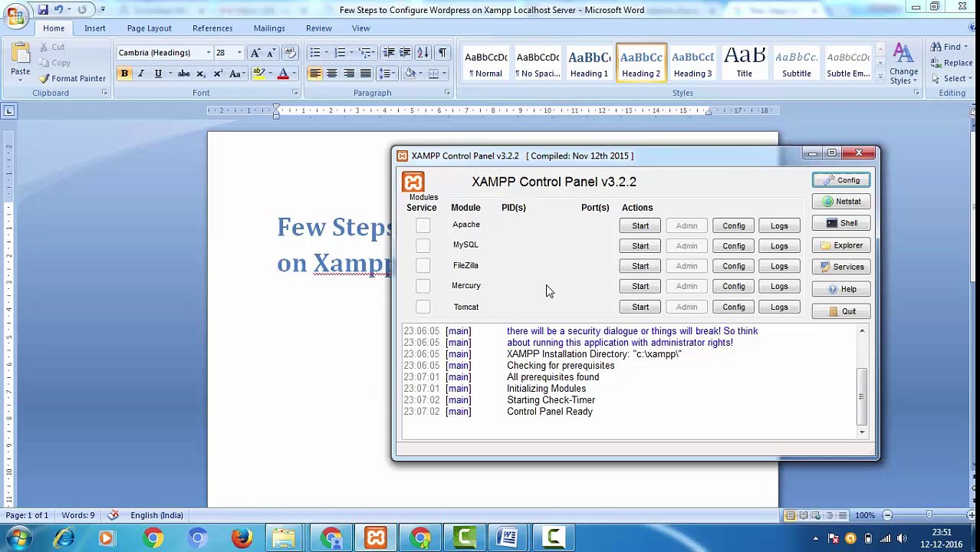980x552 pixels.
Task: Expand bullets list dropdown arrow
Action: (x=326, y=53)
